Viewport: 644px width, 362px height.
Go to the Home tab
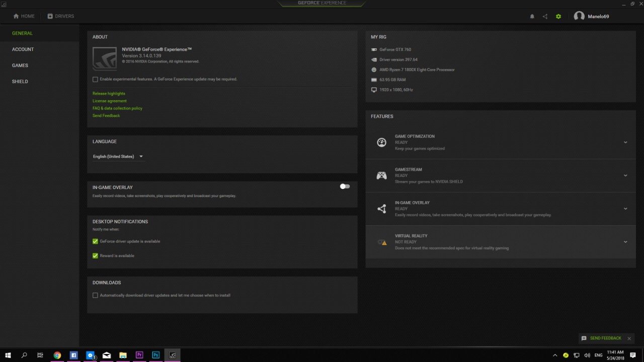click(x=24, y=16)
